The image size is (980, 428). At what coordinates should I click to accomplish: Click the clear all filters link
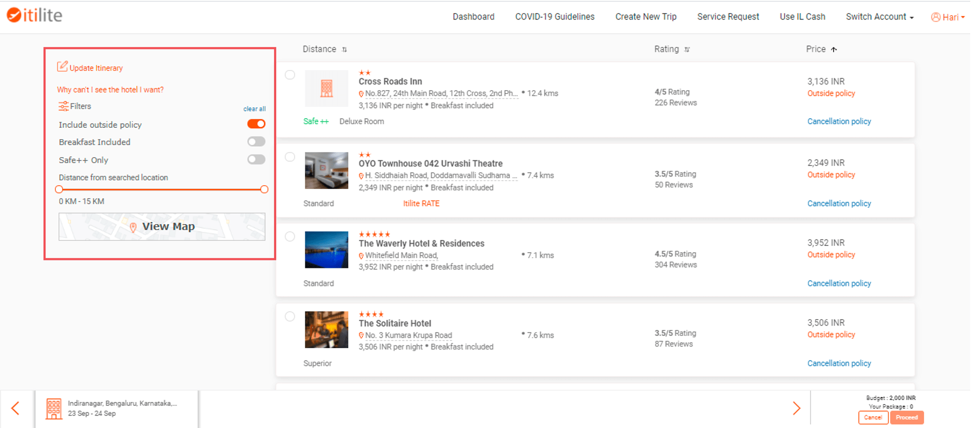[254, 109]
